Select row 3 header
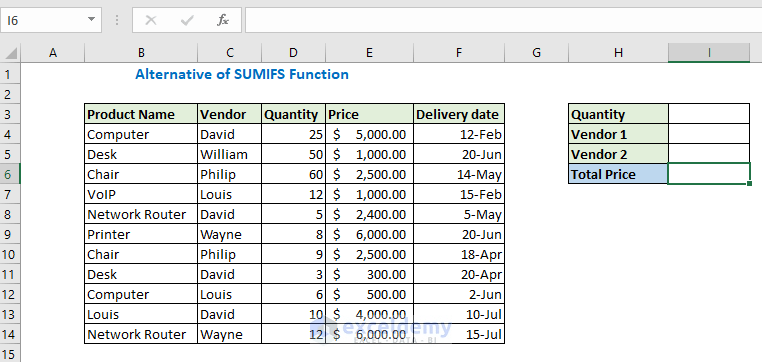762x362 pixels. (x=10, y=114)
